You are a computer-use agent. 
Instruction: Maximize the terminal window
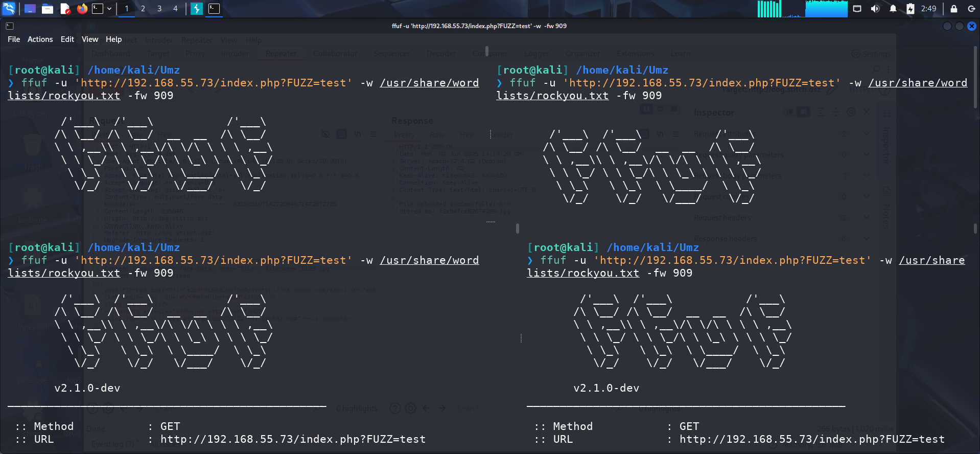pos(959,26)
